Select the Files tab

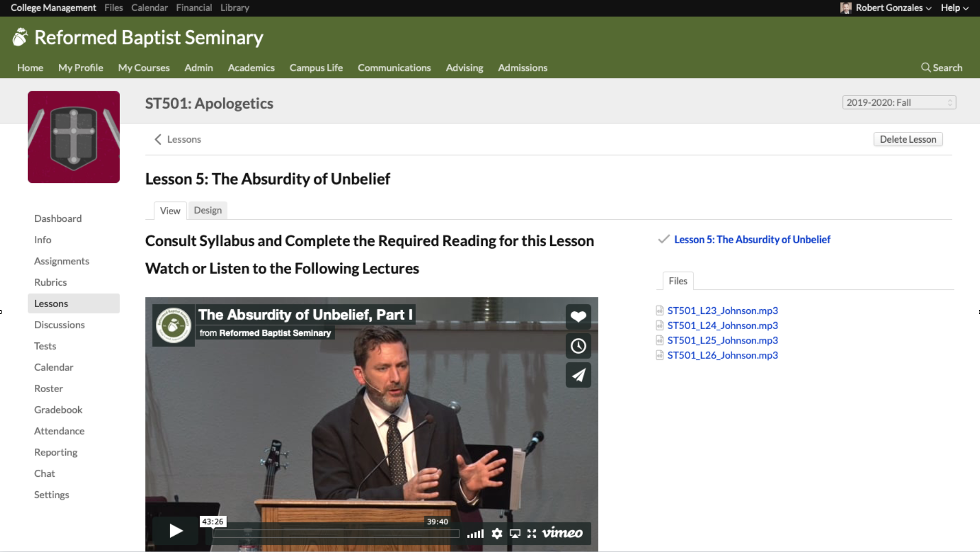tap(678, 281)
